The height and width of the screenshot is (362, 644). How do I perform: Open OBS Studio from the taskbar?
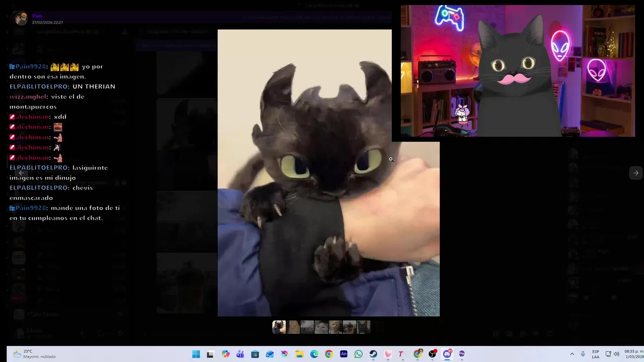coord(432,354)
